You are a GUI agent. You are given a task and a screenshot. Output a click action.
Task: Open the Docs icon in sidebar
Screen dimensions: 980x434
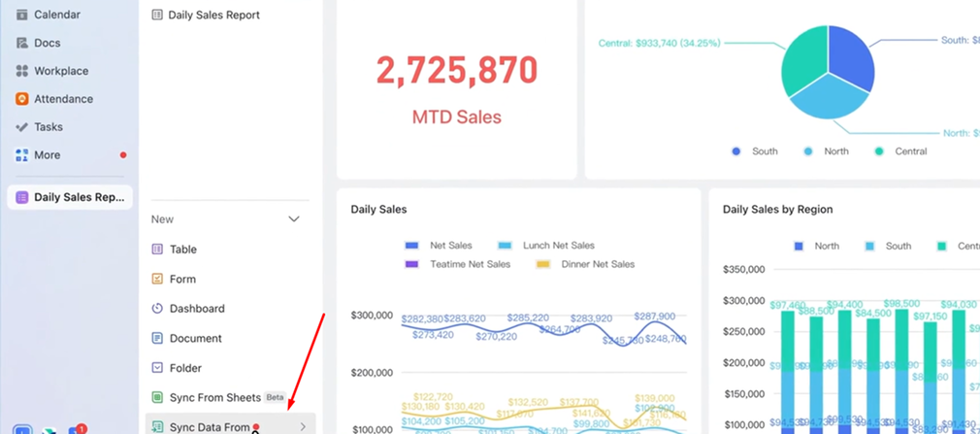22,44
